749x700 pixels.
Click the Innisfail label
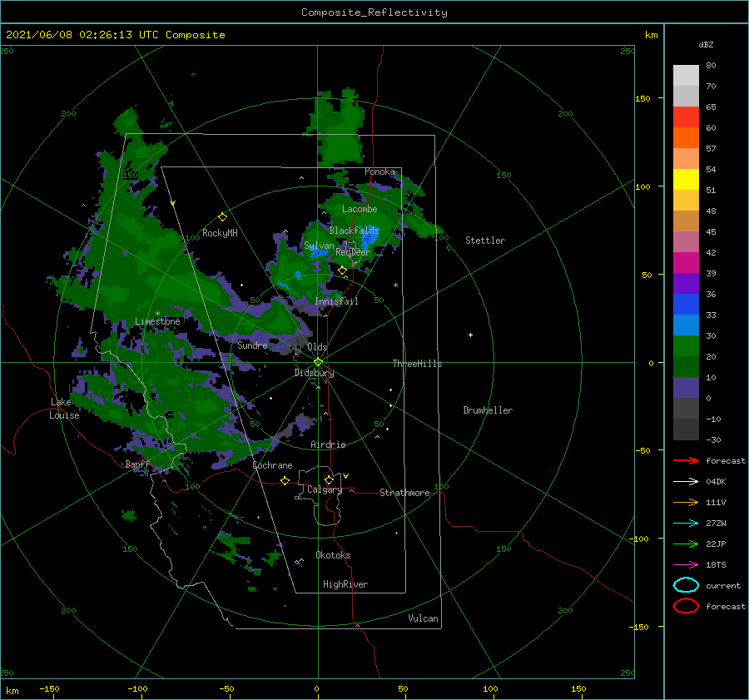click(336, 301)
